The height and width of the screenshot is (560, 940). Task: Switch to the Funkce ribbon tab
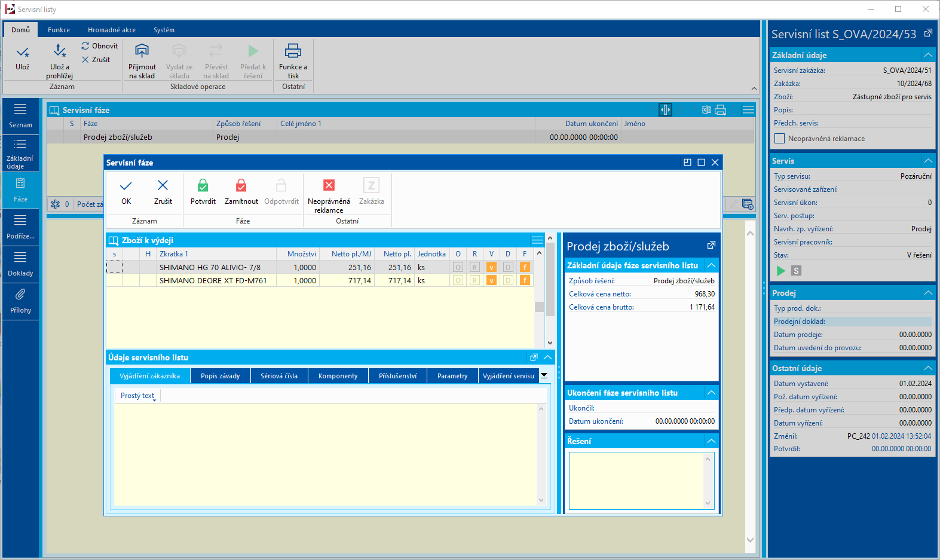(x=59, y=30)
